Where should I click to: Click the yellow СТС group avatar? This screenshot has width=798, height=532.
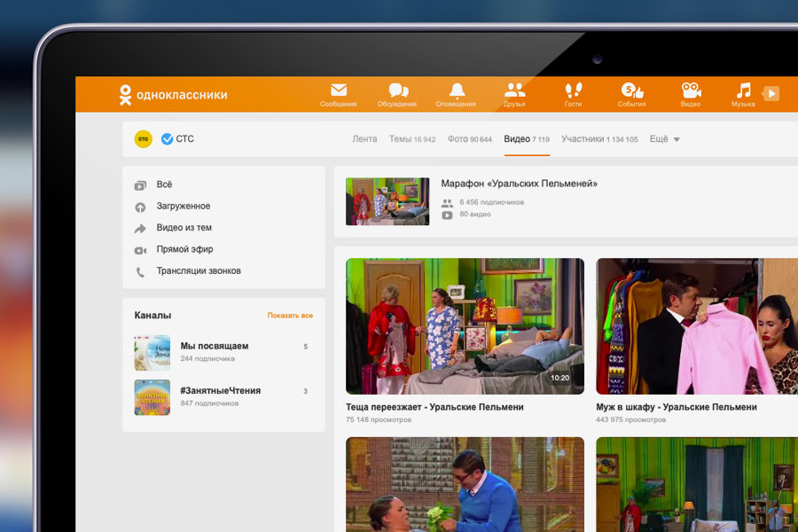143,139
